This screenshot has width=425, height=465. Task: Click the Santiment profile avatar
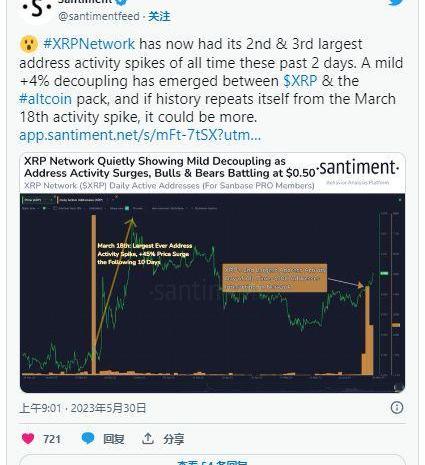(37, 10)
